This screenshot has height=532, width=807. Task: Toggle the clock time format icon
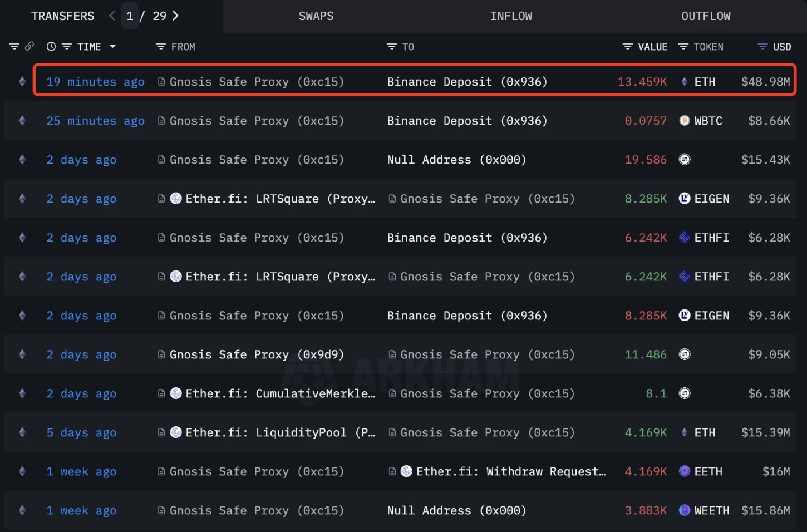pos(51,47)
